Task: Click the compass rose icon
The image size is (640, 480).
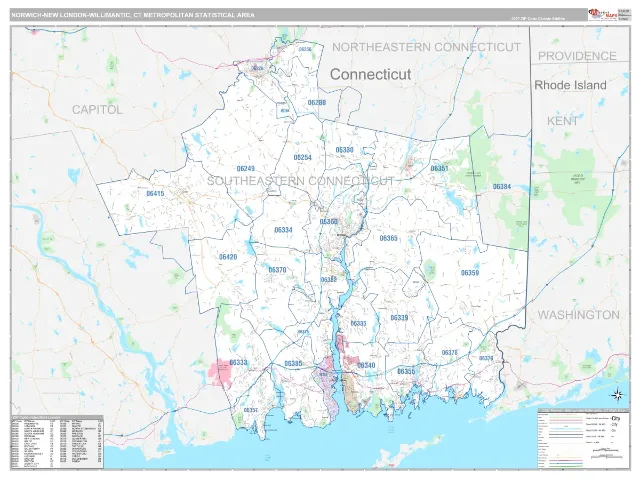Action: pyautogui.click(x=617, y=394)
